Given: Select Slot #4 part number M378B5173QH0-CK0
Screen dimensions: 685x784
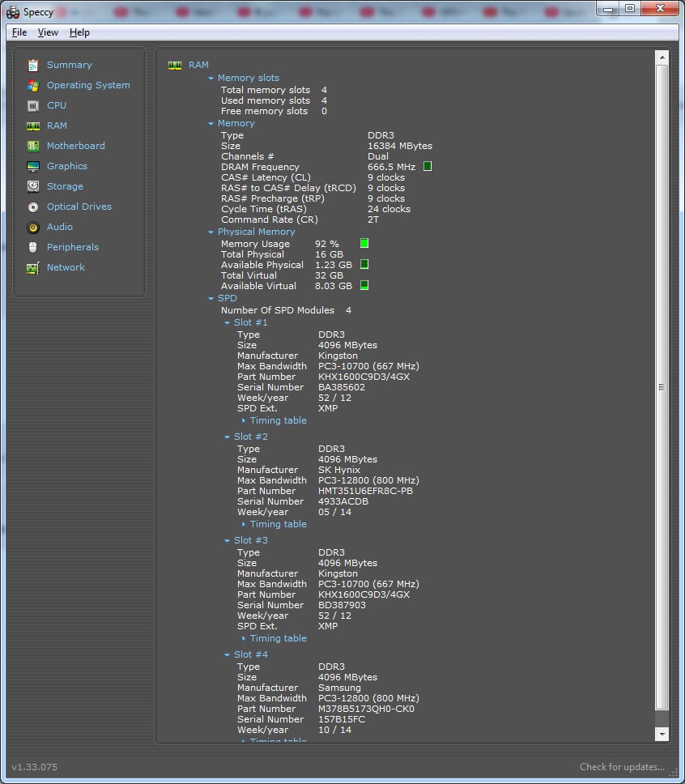Looking at the screenshot, I should click(367, 709).
